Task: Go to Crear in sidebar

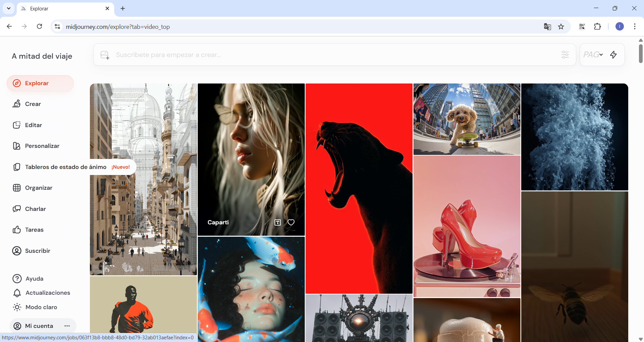Action: [33, 104]
